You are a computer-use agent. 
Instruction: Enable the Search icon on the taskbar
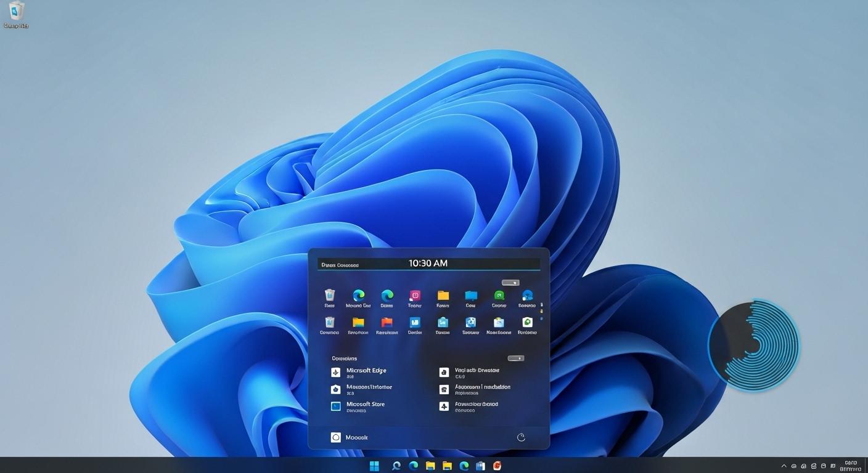(x=395, y=466)
